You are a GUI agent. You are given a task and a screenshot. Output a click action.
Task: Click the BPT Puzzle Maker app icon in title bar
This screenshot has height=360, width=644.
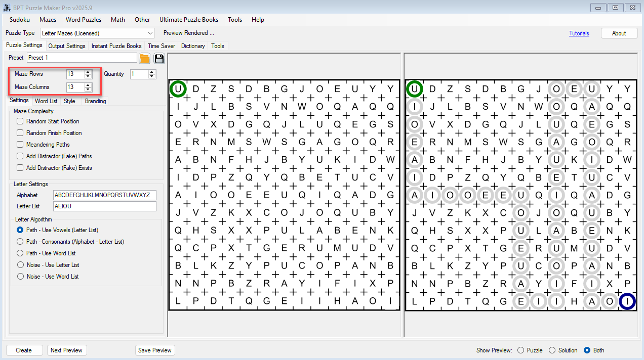(x=7, y=8)
